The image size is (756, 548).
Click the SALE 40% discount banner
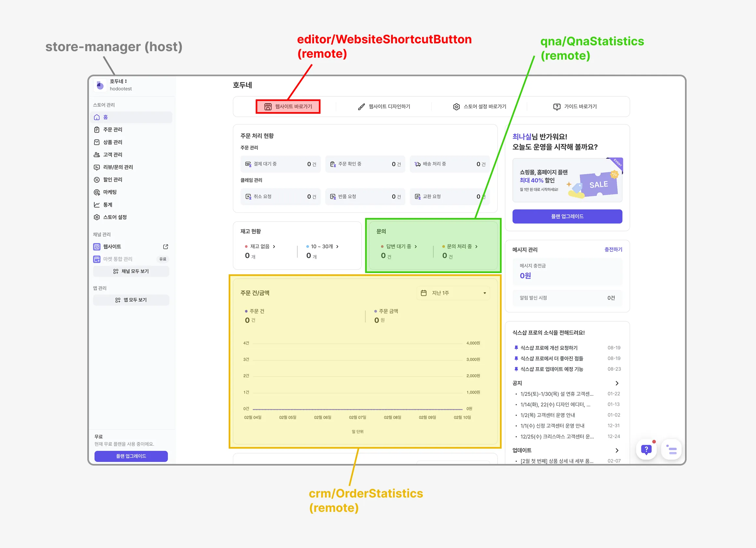(x=567, y=180)
